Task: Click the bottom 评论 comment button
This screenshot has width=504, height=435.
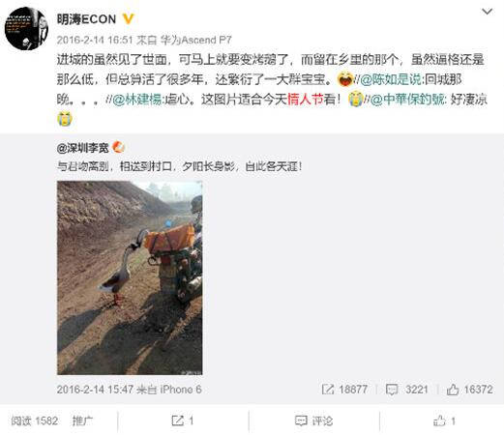Action: click(x=313, y=420)
